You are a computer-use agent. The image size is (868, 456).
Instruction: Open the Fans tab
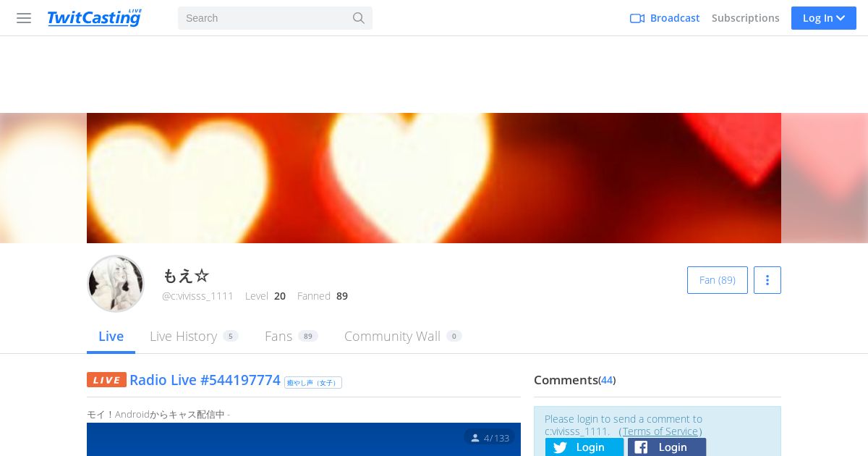click(x=292, y=337)
